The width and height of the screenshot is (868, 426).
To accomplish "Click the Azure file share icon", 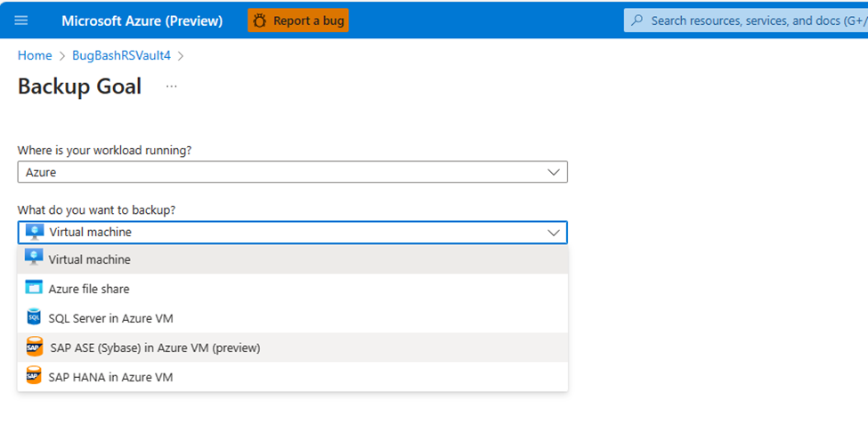I will [34, 288].
